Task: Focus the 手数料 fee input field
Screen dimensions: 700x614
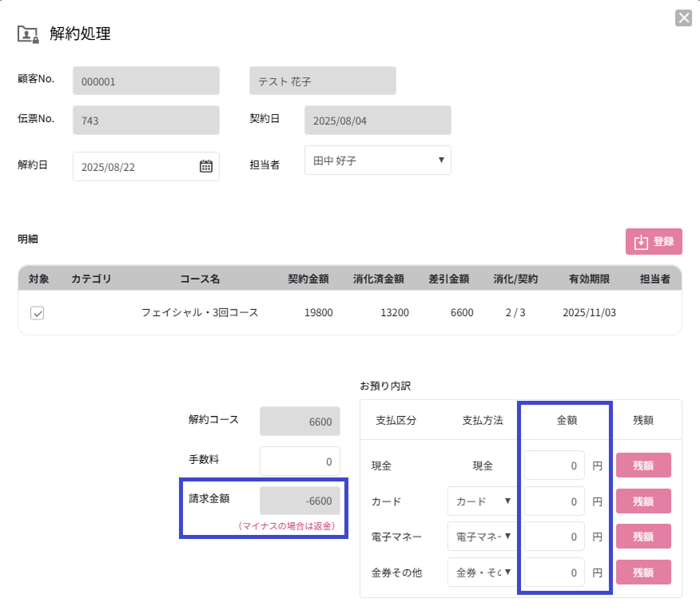Action: coord(300,461)
